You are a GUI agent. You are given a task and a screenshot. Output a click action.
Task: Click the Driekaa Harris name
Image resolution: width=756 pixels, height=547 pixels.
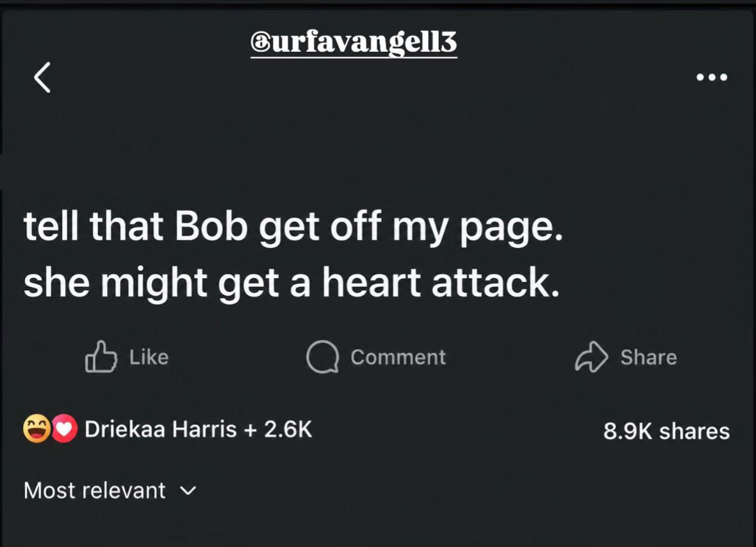(x=161, y=429)
